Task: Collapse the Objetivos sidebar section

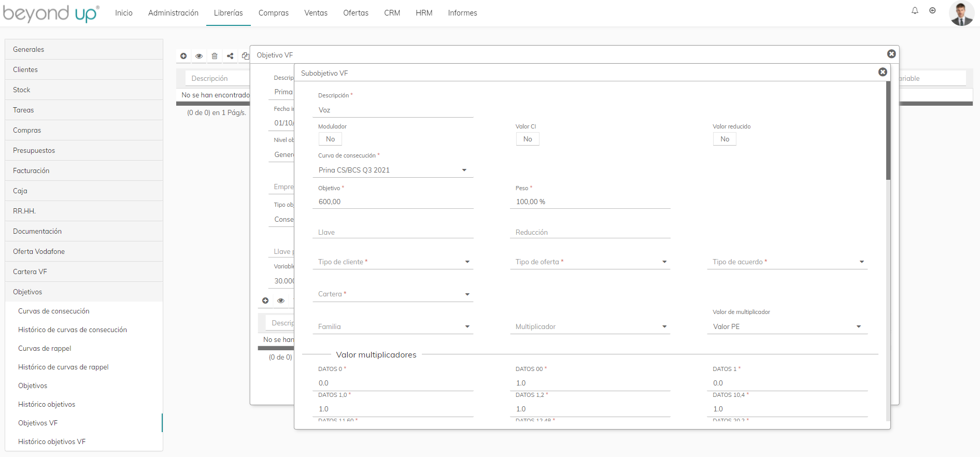Action: click(x=84, y=292)
